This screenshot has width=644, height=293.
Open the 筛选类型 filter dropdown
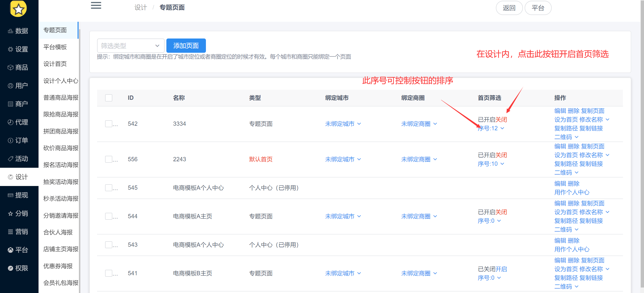[131, 46]
